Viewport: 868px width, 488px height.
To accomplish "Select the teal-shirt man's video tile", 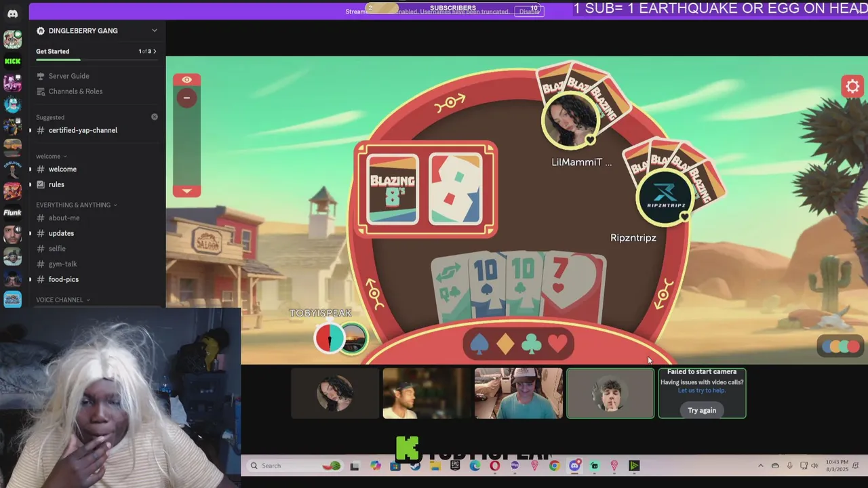I will 518,393.
